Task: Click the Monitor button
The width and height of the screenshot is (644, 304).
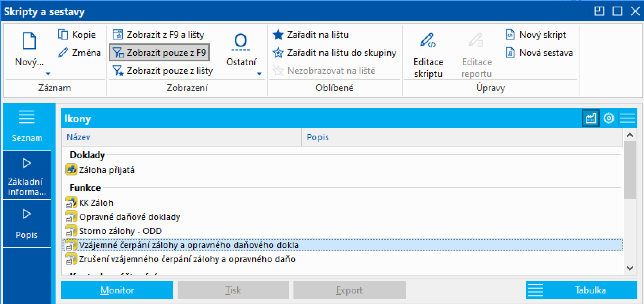Action: pyautogui.click(x=117, y=290)
